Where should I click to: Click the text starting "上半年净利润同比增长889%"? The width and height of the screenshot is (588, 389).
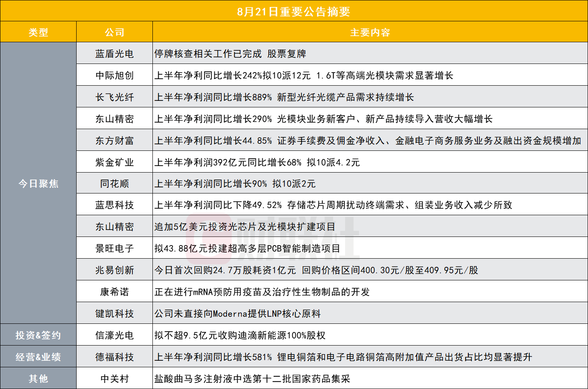pyautogui.click(x=284, y=97)
